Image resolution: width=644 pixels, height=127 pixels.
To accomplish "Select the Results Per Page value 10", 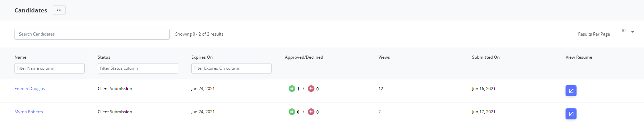I will click(x=623, y=31).
